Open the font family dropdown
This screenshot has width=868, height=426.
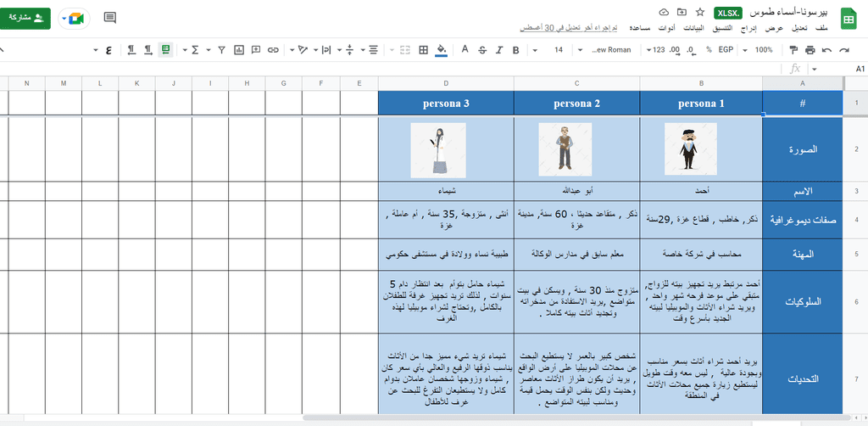coord(605,50)
